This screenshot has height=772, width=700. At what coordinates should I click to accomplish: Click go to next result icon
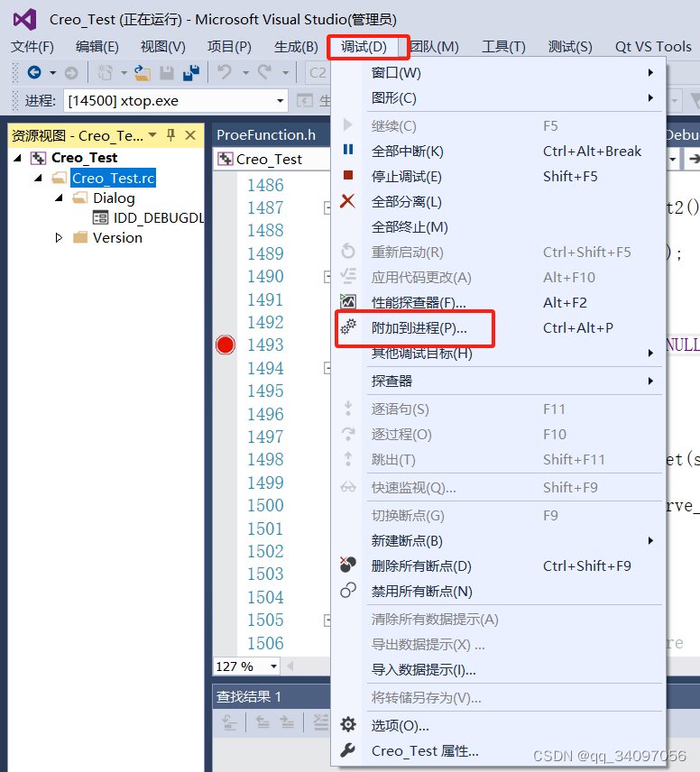pyautogui.click(x=287, y=722)
